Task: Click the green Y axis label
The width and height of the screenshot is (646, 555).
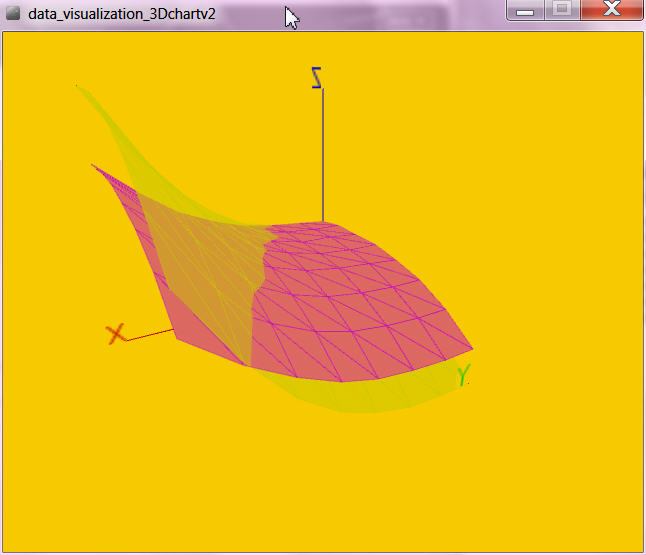Action: [463, 376]
